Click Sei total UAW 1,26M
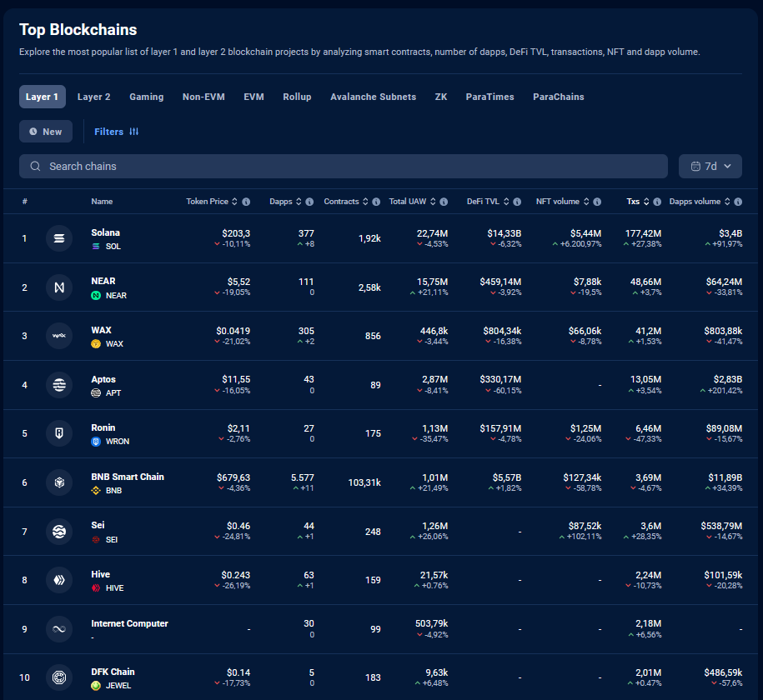 [x=435, y=526]
